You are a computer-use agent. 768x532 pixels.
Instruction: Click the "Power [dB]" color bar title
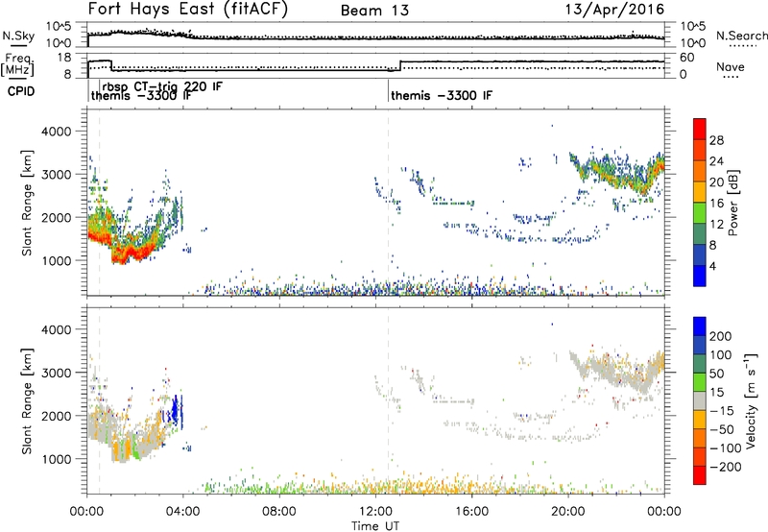tap(732, 203)
